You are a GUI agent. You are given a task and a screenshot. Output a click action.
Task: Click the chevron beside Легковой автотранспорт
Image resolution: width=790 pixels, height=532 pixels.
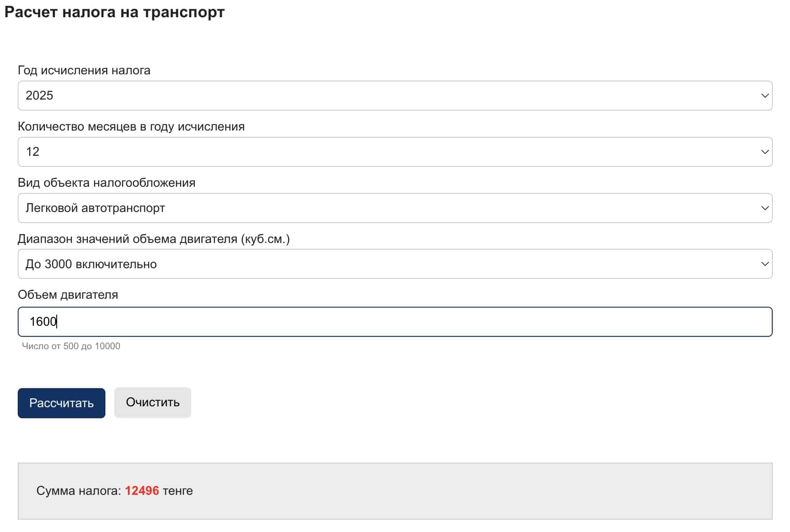click(764, 208)
